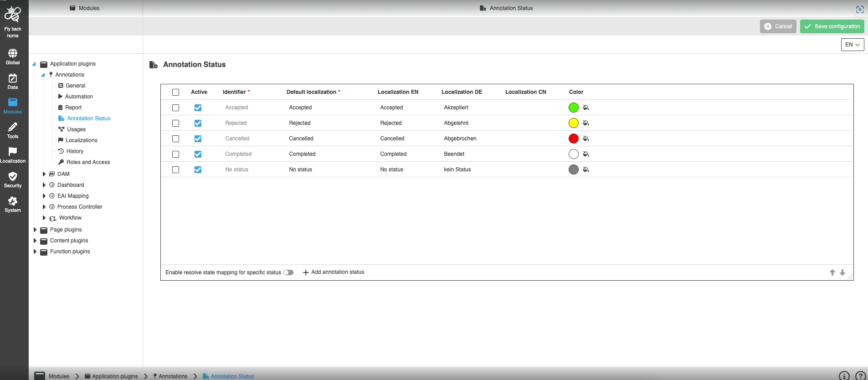Open the System settings icon
The image size is (868, 380).
click(x=13, y=204)
